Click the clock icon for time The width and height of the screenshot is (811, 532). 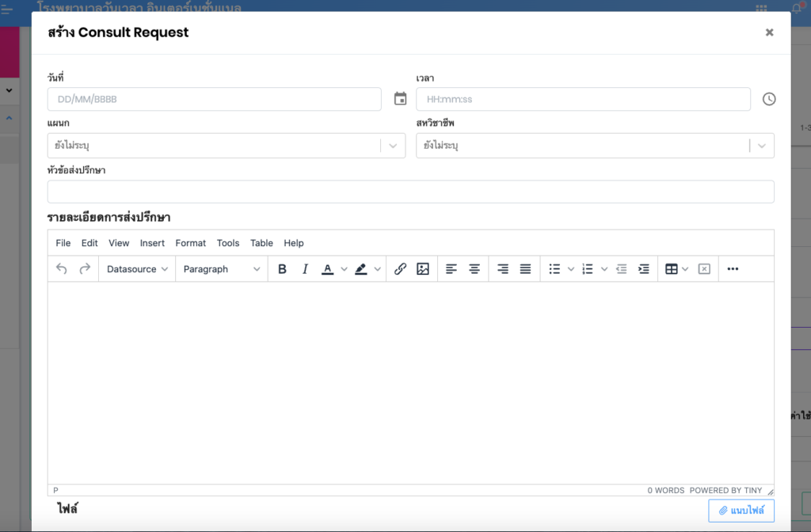point(769,99)
